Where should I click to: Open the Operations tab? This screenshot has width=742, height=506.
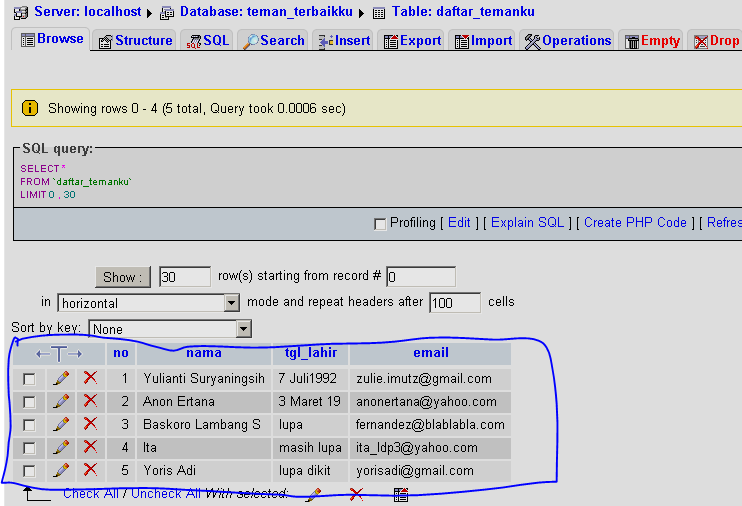(x=567, y=41)
